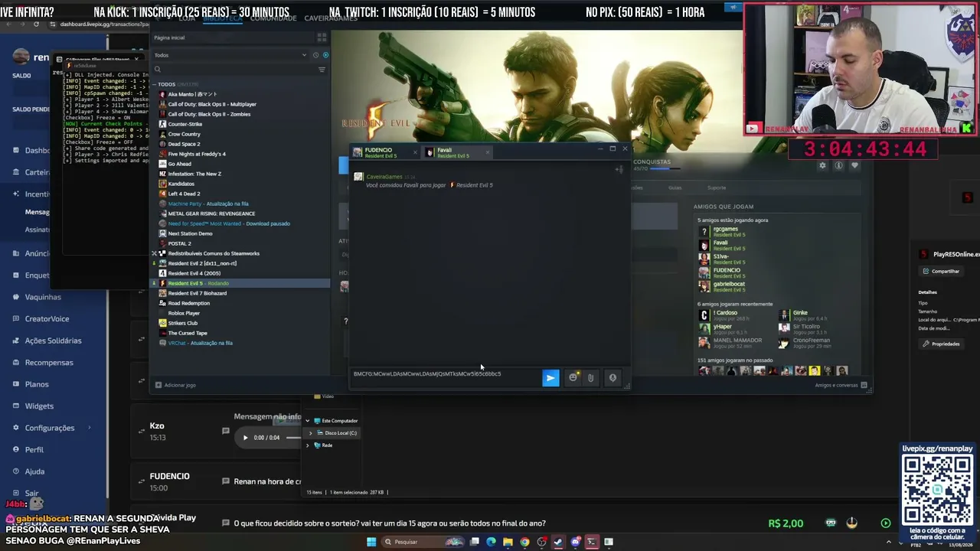The width and height of the screenshot is (980, 551).
Task: Open the library advanced filter options
Action: point(322,70)
